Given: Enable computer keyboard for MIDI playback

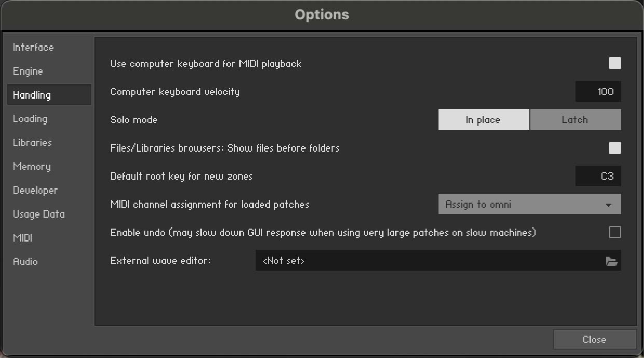Looking at the screenshot, I should (615, 63).
